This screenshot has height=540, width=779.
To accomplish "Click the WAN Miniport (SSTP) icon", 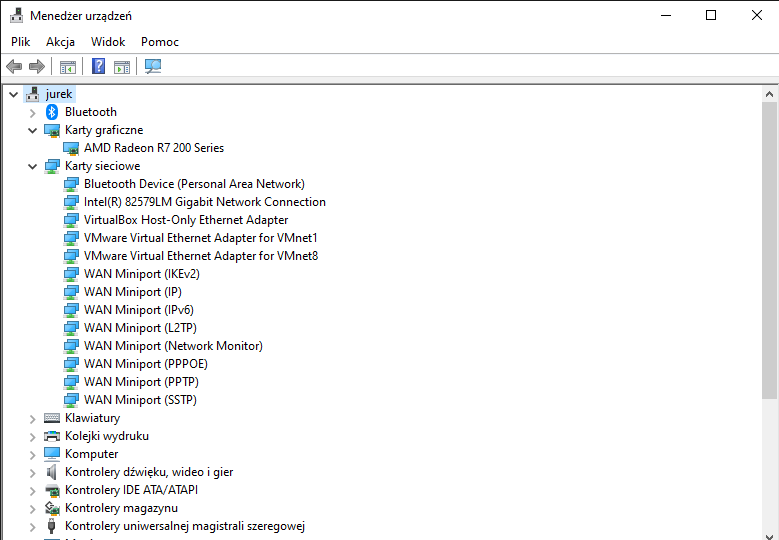I will pyautogui.click(x=71, y=400).
